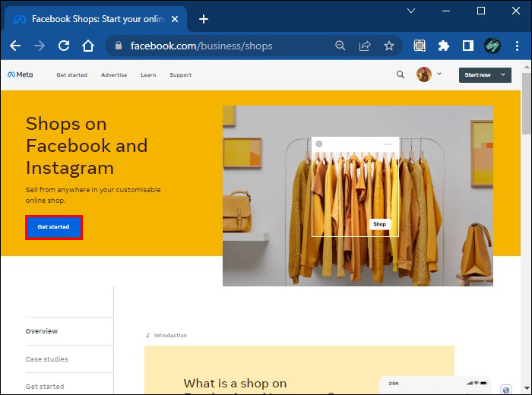This screenshot has width=532, height=395.
Task: Click the Meta logo
Action: pos(20,74)
